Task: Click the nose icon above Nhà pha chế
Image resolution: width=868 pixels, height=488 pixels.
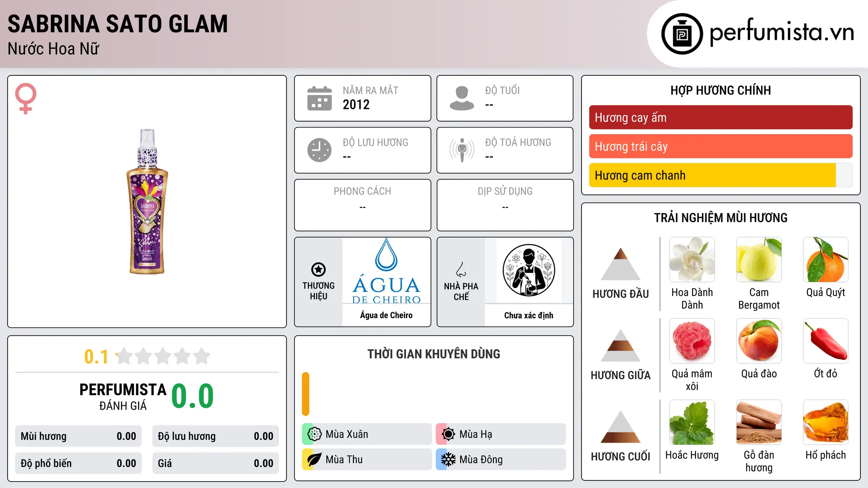Action: click(461, 269)
